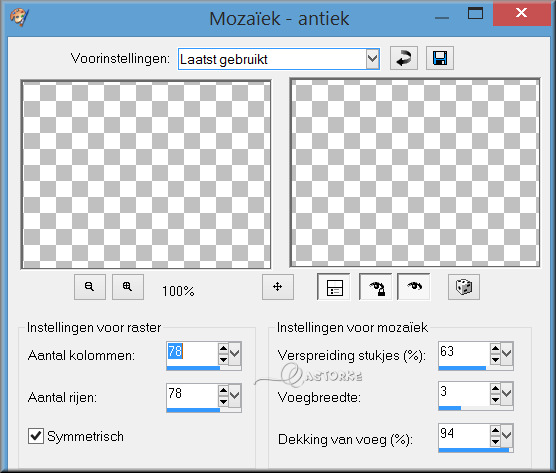
Task: Toggle the show previews panel button
Action: point(334,286)
